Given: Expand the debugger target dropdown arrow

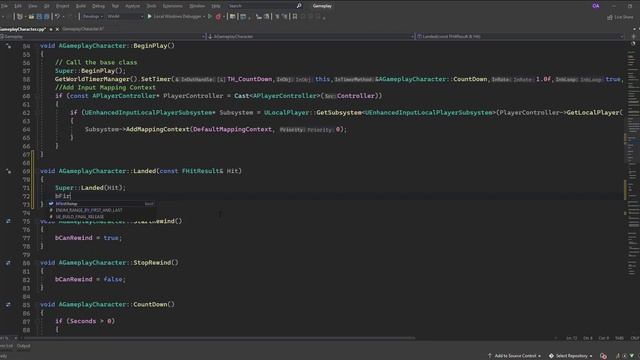Looking at the screenshot, I should (x=204, y=17).
